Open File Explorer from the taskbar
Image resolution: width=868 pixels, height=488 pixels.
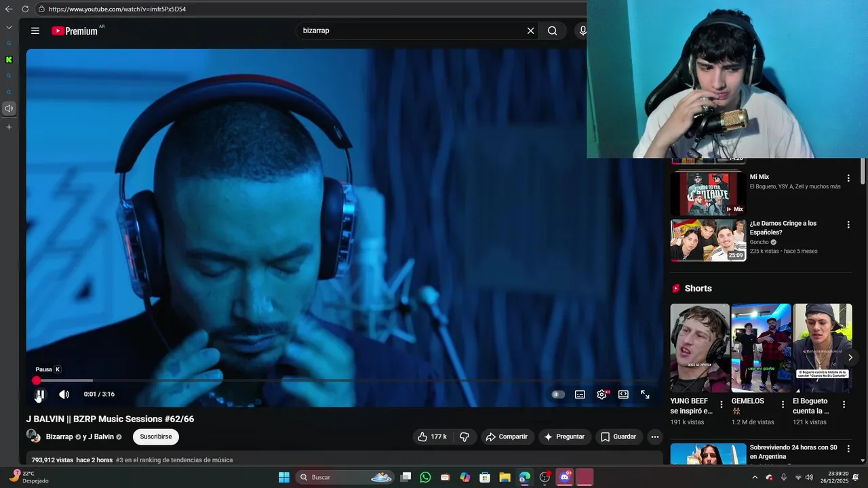505,477
